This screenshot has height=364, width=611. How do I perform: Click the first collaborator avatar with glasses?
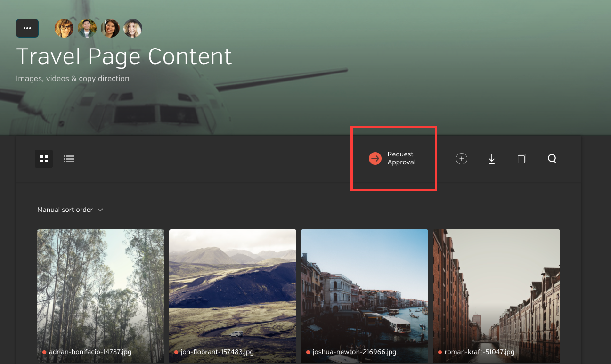pyautogui.click(x=64, y=28)
